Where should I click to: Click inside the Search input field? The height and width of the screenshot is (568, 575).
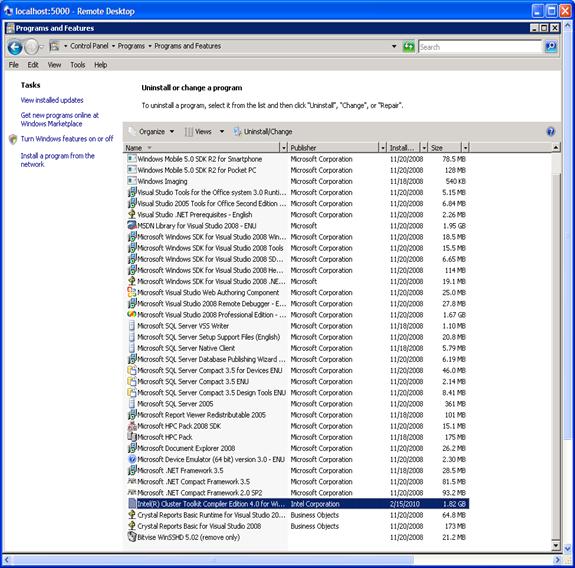coord(480,47)
